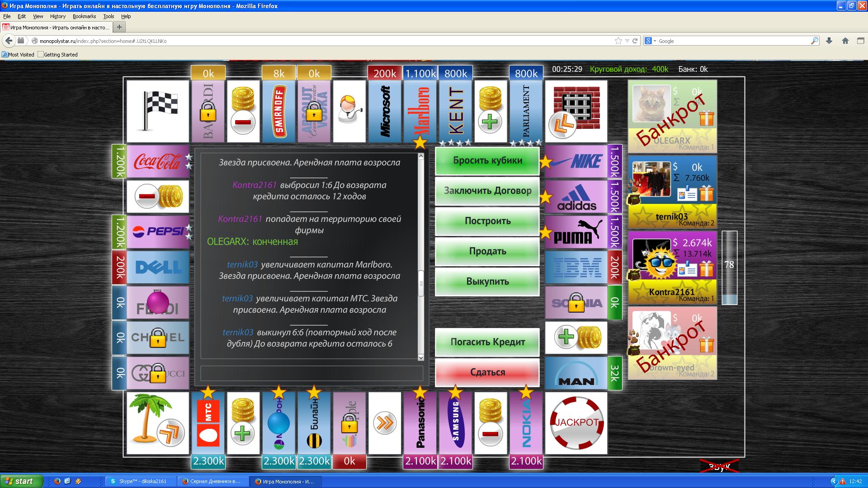
Task: Click the Pepsi property cell
Action: (158, 232)
